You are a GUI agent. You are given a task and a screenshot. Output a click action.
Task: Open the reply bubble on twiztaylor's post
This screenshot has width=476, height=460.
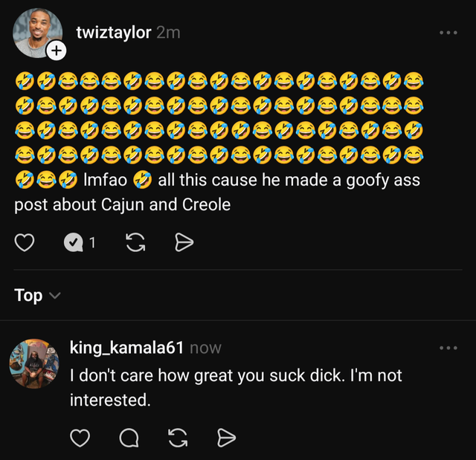point(74,242)
